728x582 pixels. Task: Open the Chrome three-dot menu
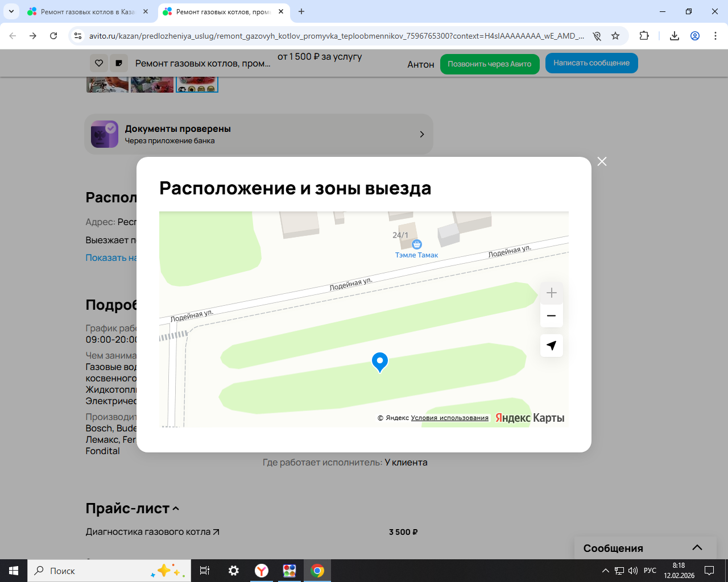[715, 36]
